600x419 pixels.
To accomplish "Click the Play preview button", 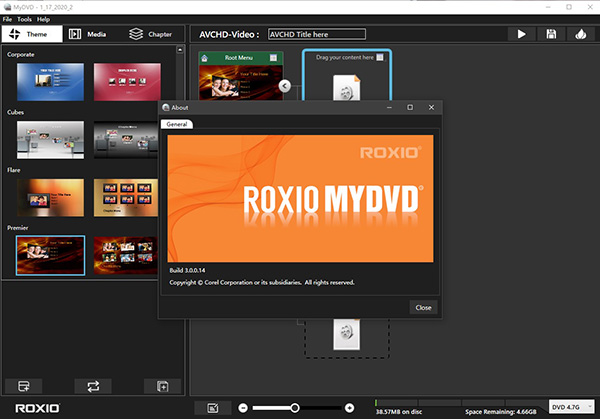I will tap(521, 34).
